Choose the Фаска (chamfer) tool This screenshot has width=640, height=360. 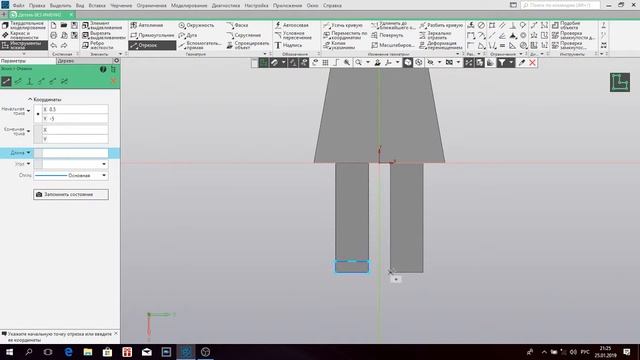[238, 25]
